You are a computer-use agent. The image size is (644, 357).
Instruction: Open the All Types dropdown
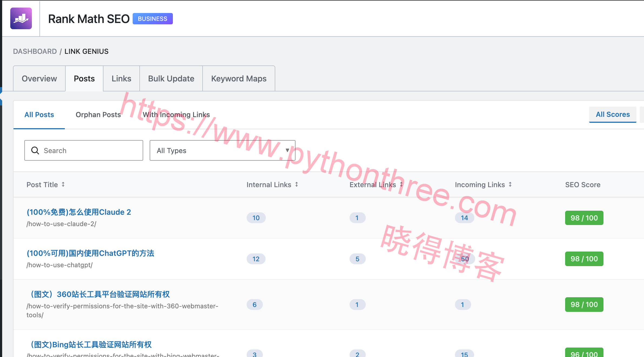tap(223, 150)
